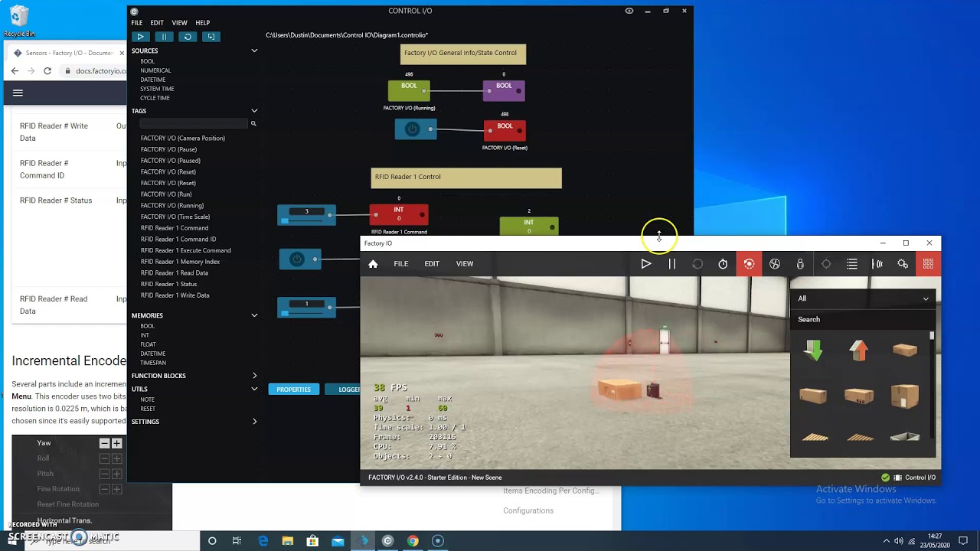Screen dimensions: 980x551
Task: Run the Factory IO simulation
Action: click(646, 264)
